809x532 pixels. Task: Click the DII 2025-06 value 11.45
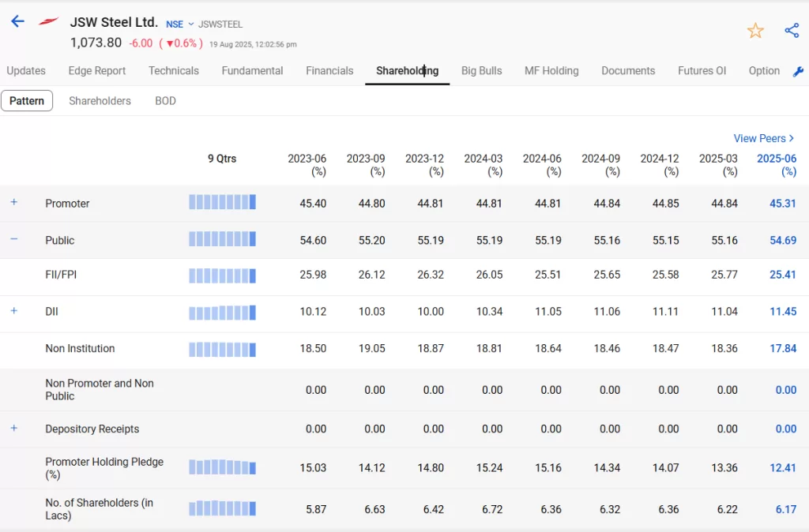coord(783,311)
